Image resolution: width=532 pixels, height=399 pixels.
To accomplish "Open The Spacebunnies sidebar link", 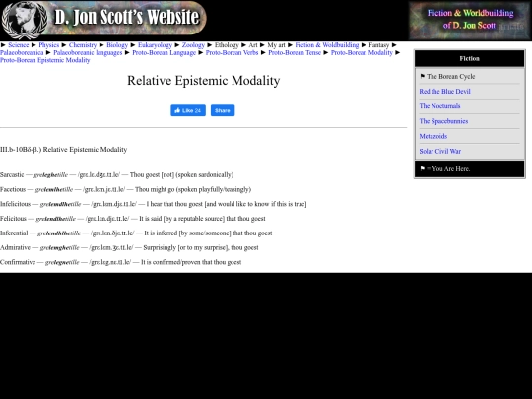I will pos(443,121).
